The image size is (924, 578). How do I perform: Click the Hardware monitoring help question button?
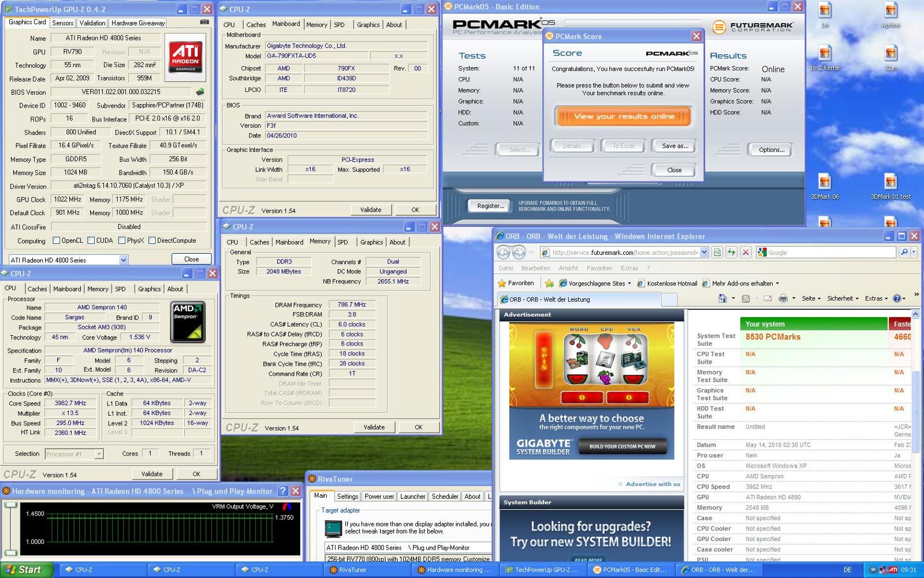[282, 491]
